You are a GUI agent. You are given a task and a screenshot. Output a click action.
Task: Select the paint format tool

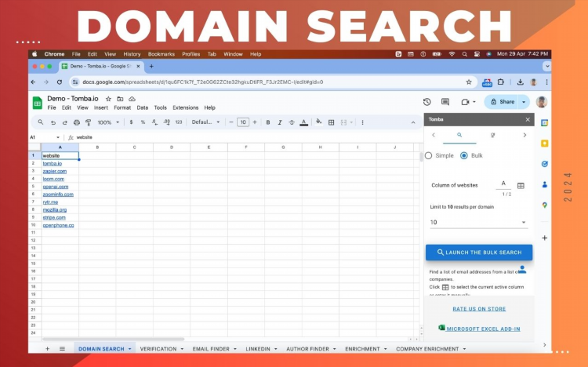(x=88, y=122)
